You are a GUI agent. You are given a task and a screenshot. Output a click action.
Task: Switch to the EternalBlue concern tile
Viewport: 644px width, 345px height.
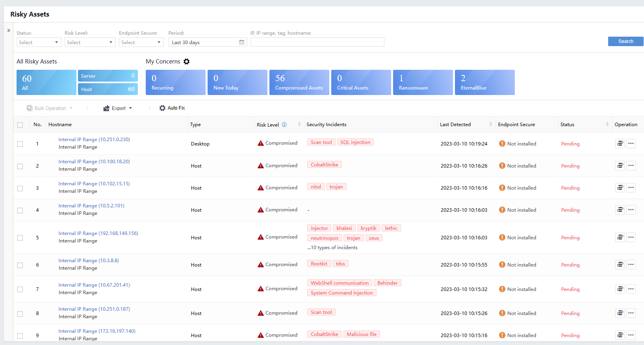coord(484,82)
